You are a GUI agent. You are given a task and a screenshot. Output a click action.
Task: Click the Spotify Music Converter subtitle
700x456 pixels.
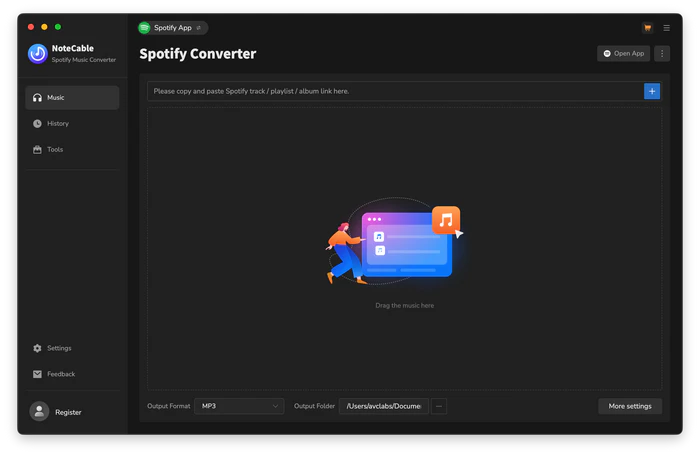[84, 60]
